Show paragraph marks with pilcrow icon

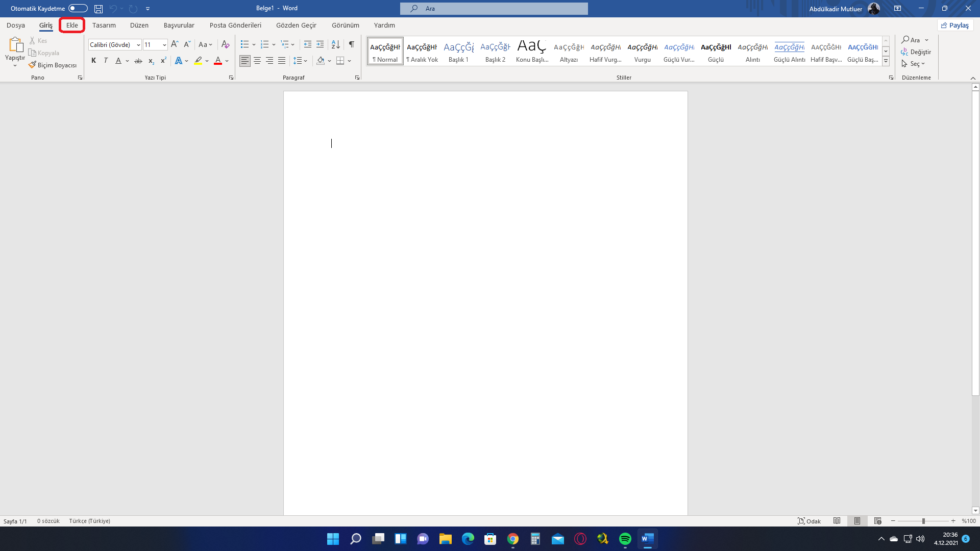352,44
